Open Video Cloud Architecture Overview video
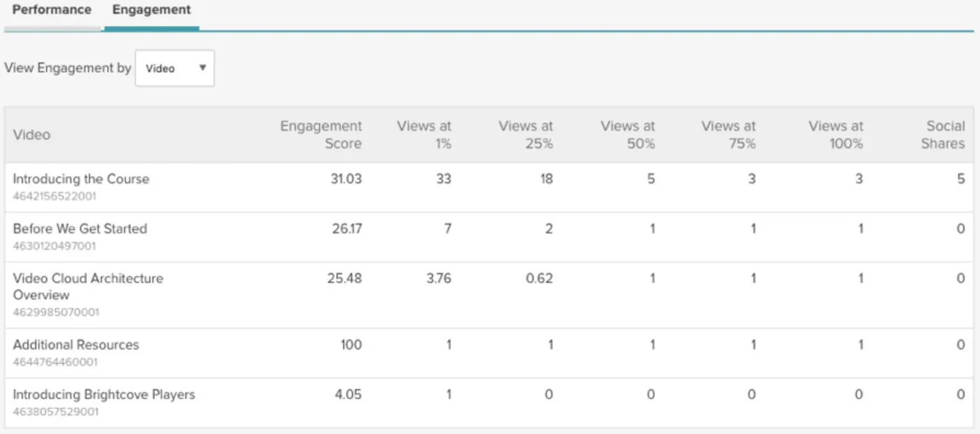The image size is (980, 434). click(x=88, y=286)
